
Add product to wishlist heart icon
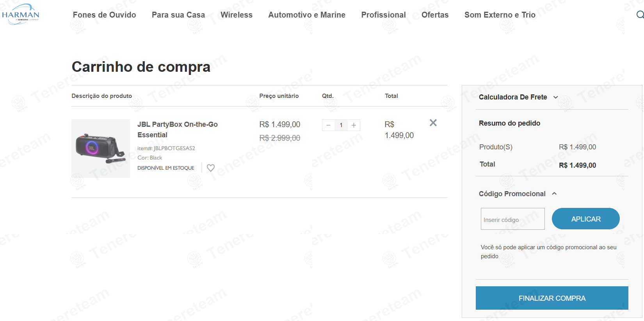point(211,168)
